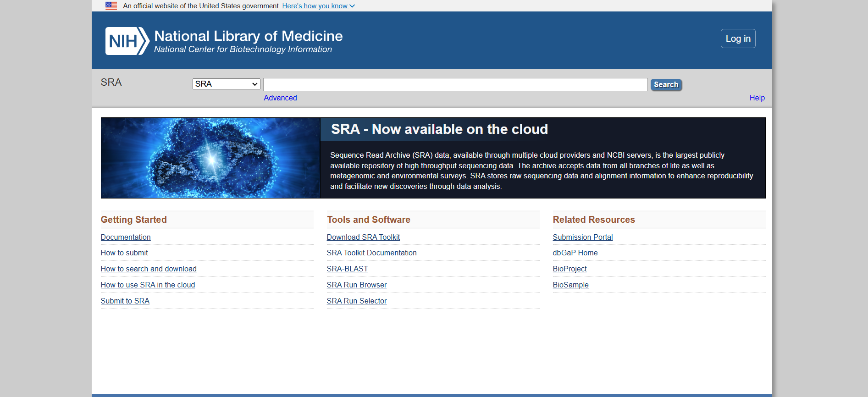This screenshot has height=397, width=868.
Task: Click the "Getting Started" section heading
Action: click(134, 220)
